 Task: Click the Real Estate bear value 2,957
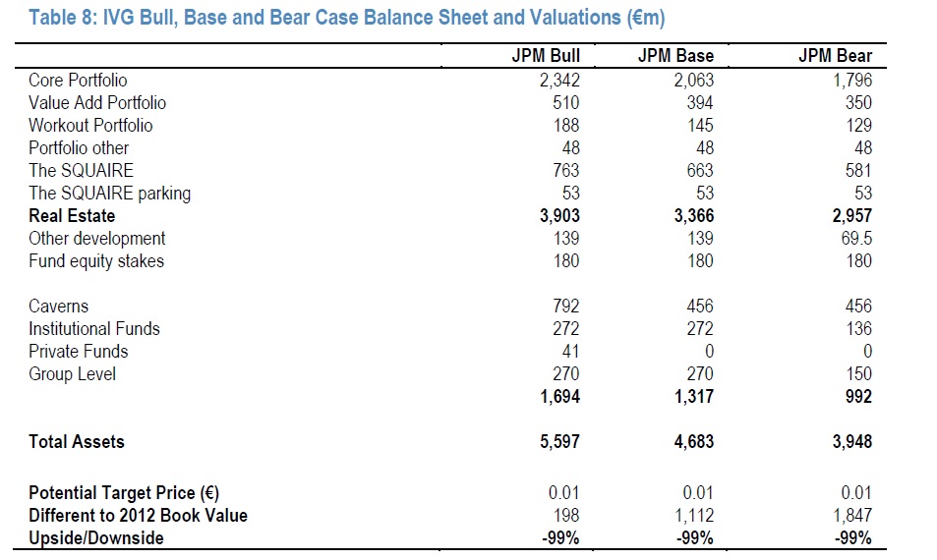[x=851, y=216]
